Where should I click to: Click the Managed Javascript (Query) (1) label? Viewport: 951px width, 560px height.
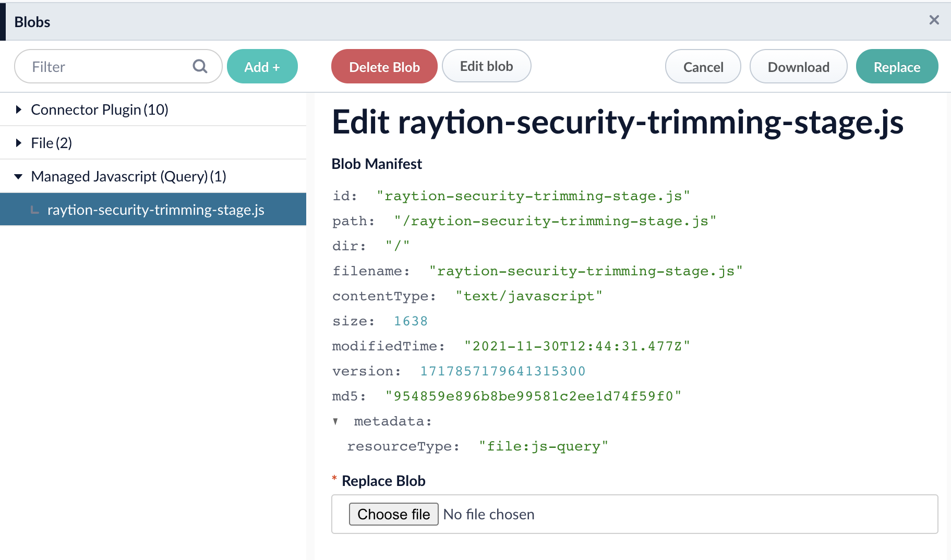(128, 176)
